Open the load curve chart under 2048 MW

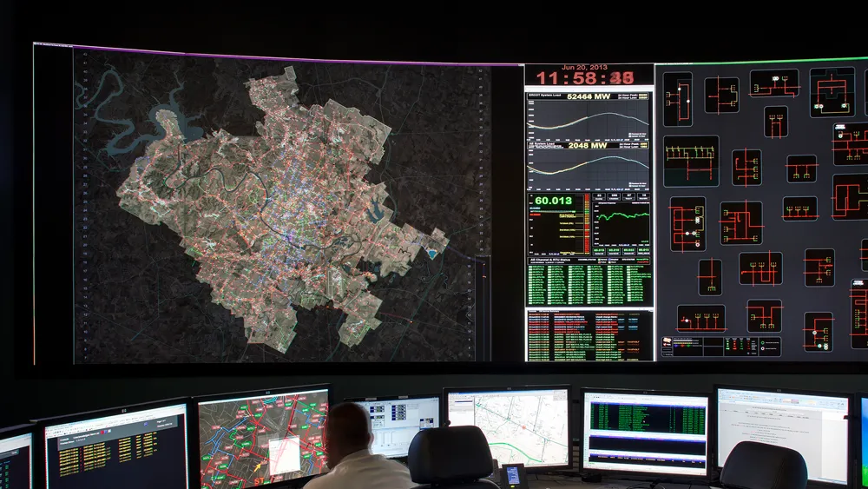point(589,169)
